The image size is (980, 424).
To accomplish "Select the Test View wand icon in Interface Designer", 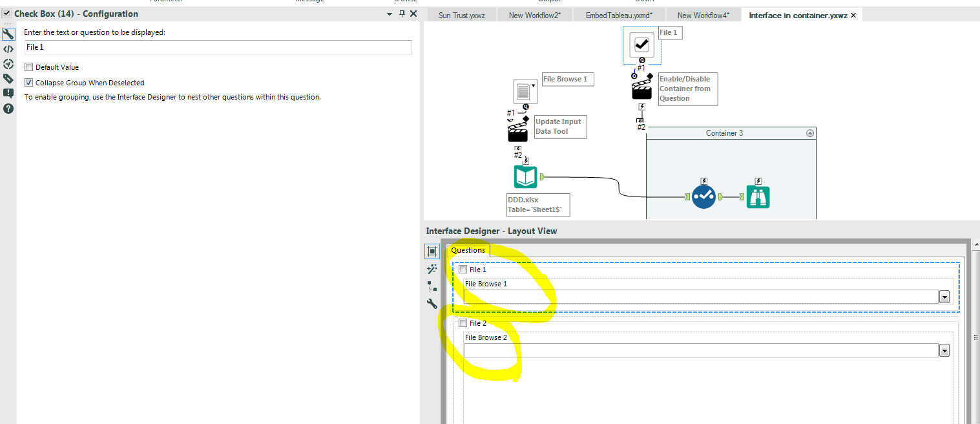I will pyautogui.click(x=432, y=269).
